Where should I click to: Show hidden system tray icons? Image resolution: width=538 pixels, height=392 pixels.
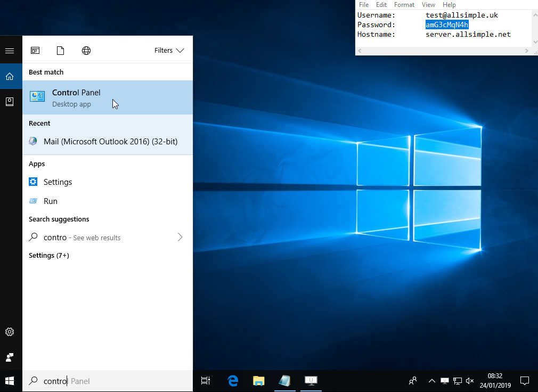click(x=431, y=381)
